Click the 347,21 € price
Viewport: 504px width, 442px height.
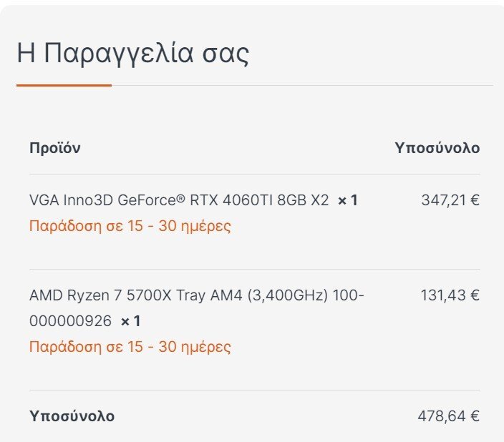tap(450, 200)
